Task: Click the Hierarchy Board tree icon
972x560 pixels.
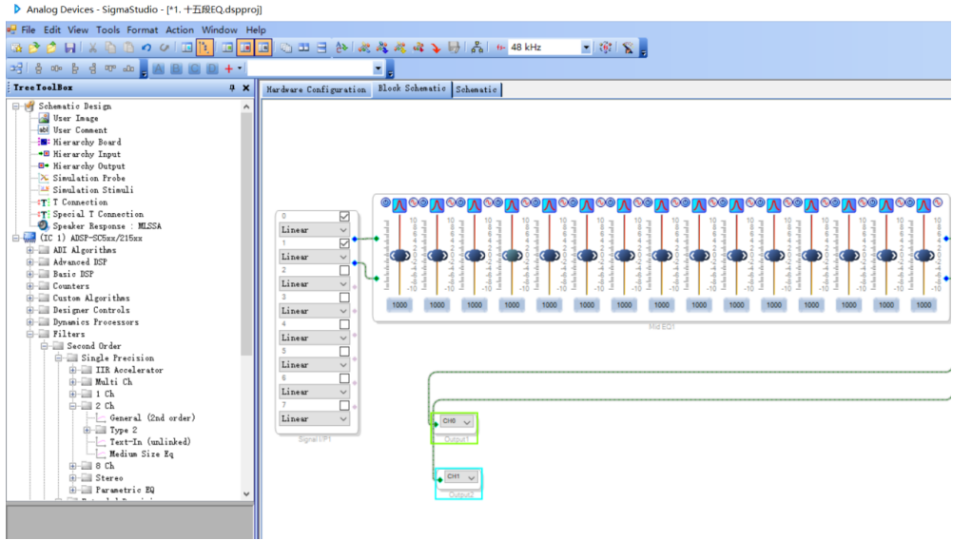Action: [44, 142]
